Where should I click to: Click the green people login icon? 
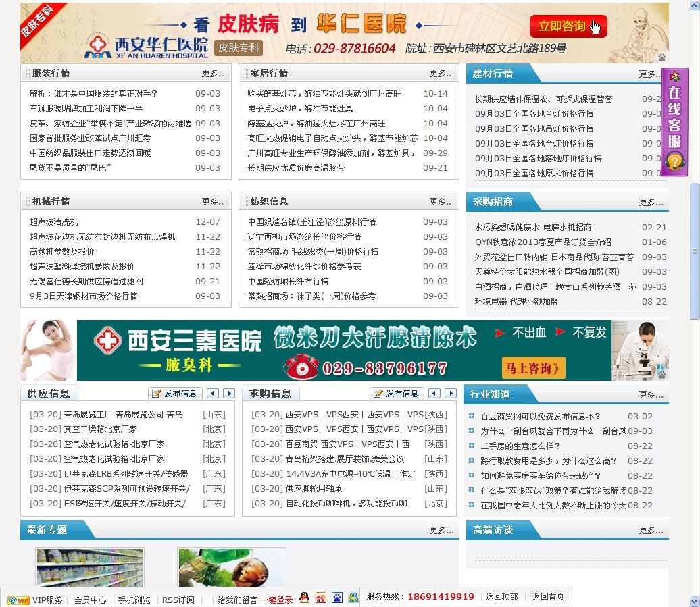pyautogui.click(x=353, y=598)
